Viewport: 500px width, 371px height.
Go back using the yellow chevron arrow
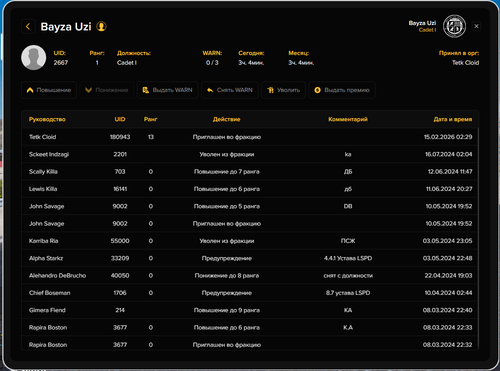coord(28,26)
